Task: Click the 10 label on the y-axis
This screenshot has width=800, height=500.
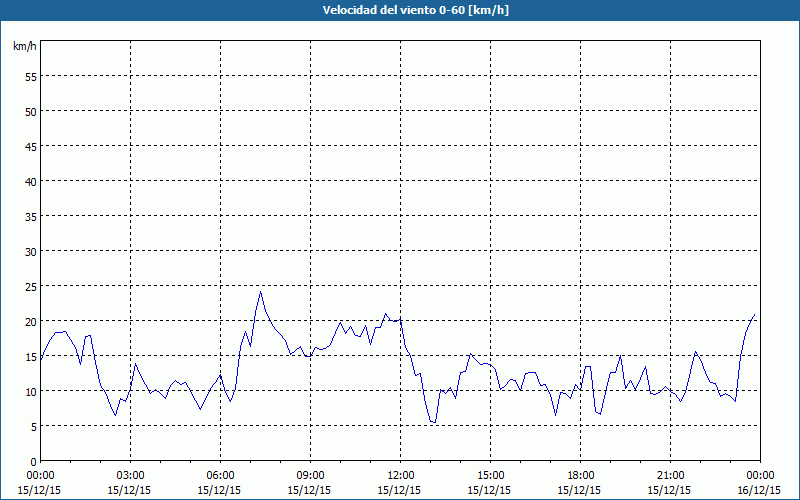Action: click(30, 391)
